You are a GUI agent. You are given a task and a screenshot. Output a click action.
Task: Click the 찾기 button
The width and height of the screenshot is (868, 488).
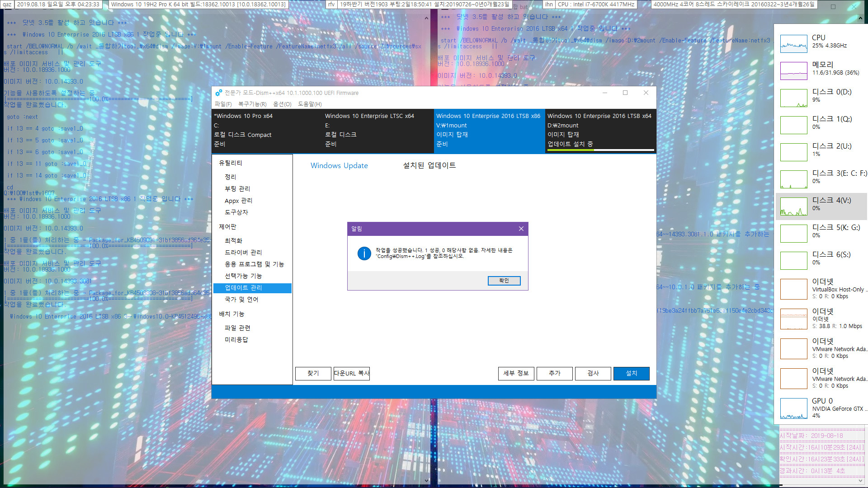tap(313, 373)
